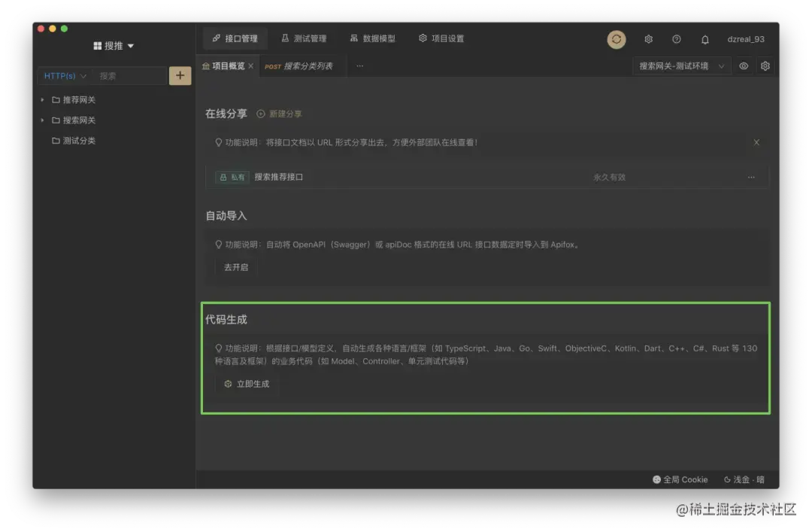This screenshot has height=532, width=812.
Task: Open the 接口管理 tab
Action: click(x=235, y=38)
